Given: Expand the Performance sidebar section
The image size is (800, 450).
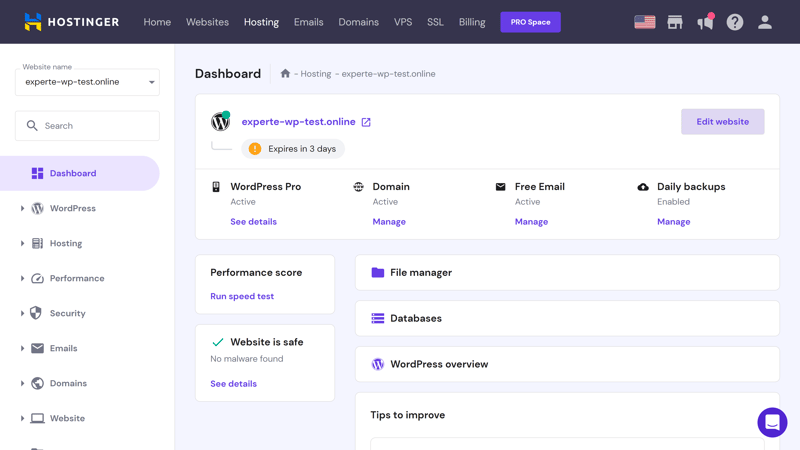Looking at the screenshot, I should click(22, 278).
